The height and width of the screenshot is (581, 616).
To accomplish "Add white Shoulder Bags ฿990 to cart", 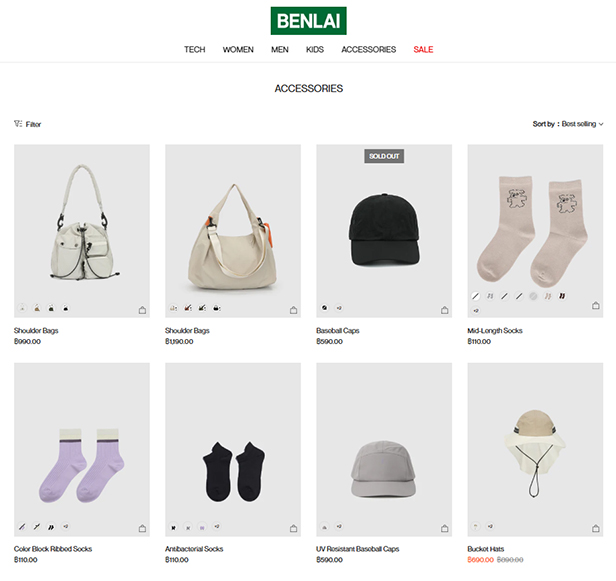I will [x=142, y=310].
